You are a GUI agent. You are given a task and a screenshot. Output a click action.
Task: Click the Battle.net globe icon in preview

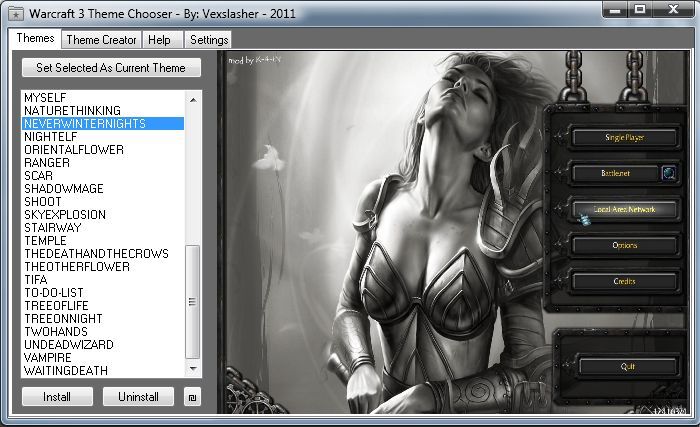668,173
